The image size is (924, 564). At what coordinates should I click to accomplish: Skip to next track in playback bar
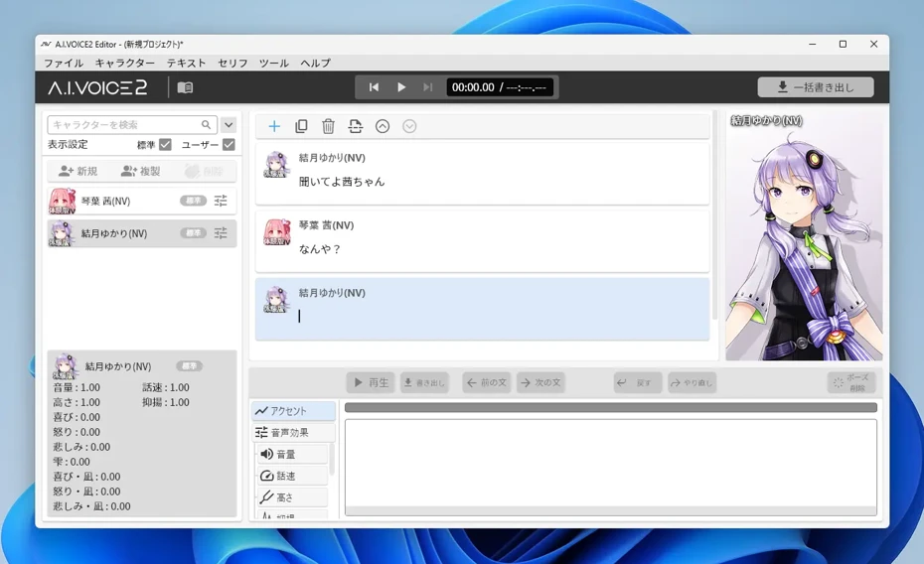coord(428,87)
